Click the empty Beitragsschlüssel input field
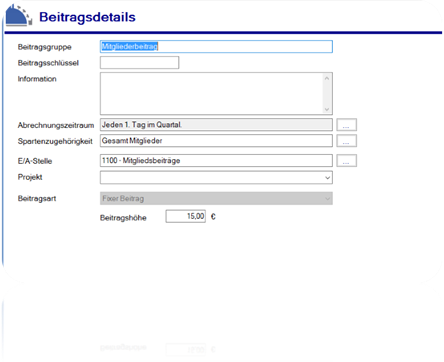The width and height of the screenshot is (444, 362). [139, 63]
